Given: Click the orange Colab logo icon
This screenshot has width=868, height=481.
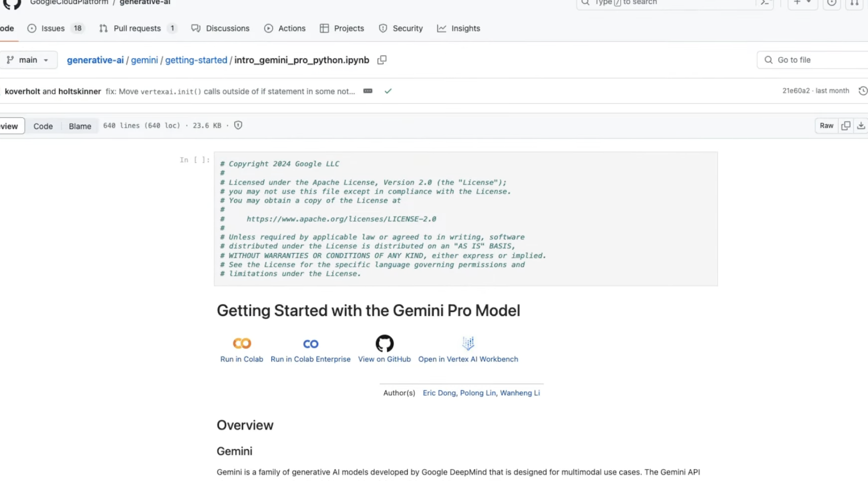Looking at the screenshot, I should pyautogui.click(x=242, y=343).
